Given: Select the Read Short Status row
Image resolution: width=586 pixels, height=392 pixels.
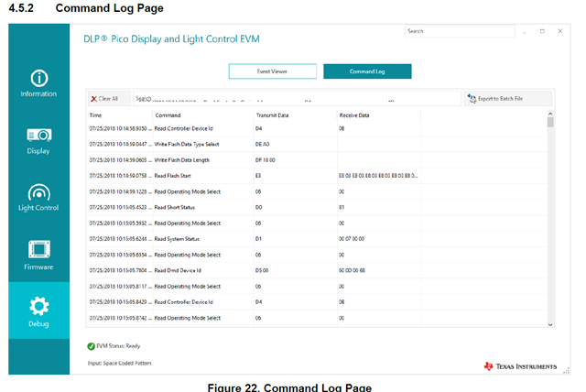Looking at the screenshot, I should 318,207.
